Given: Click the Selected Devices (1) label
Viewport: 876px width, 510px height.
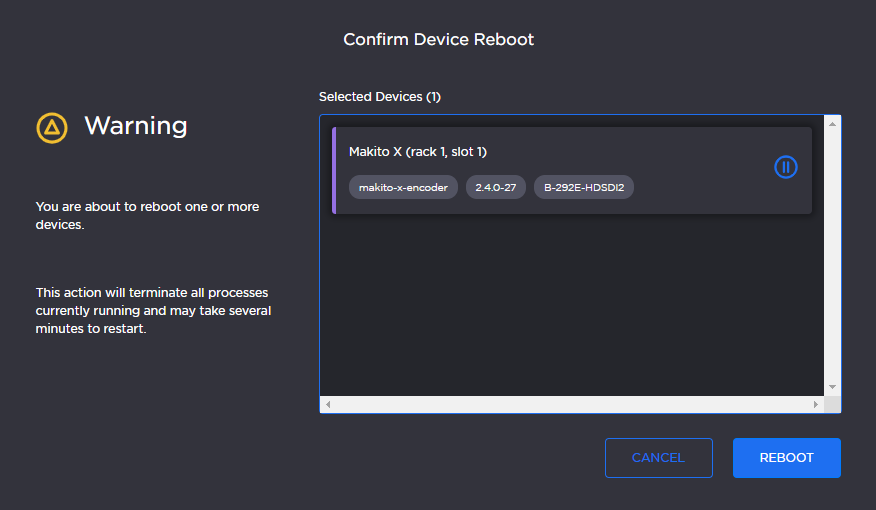Looking at the screenshot, I should click(x=379, y=97).
